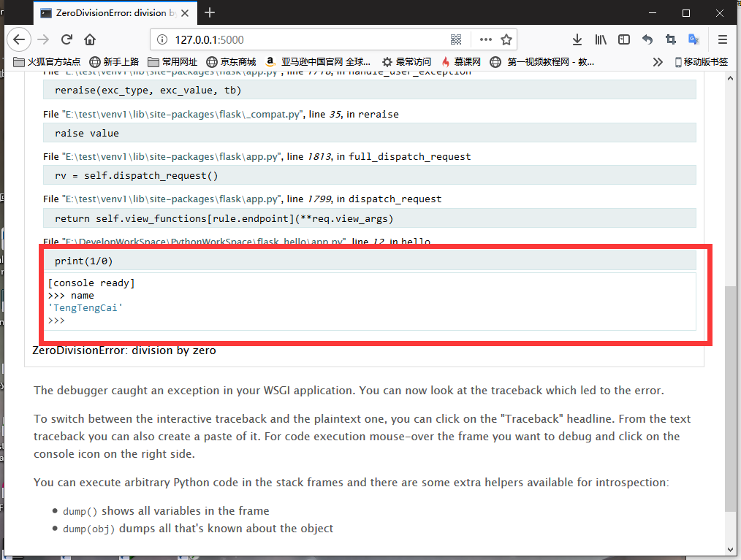
Task: Open the downloads panel
Action: point(577,39)
